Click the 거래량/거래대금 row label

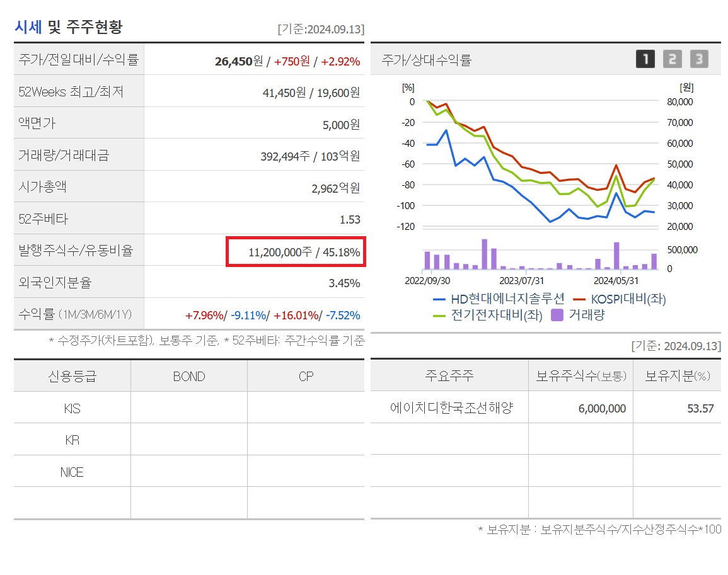click(64, 155)
